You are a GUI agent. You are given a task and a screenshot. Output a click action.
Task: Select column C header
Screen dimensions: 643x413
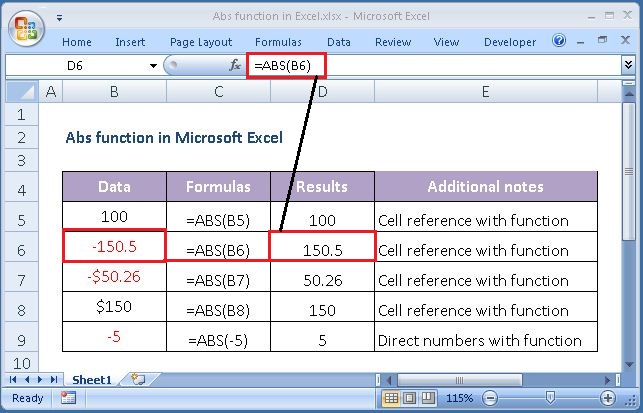[x=219, y=91]
